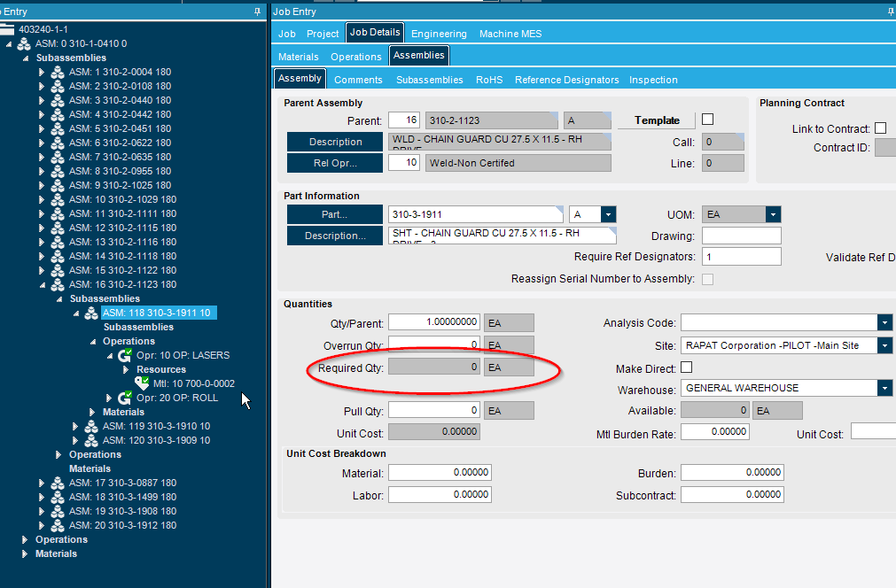This screenshot has height=588, width=896.
Task: Pin the left Job Entry tree panel
Action: pos(257,10)
